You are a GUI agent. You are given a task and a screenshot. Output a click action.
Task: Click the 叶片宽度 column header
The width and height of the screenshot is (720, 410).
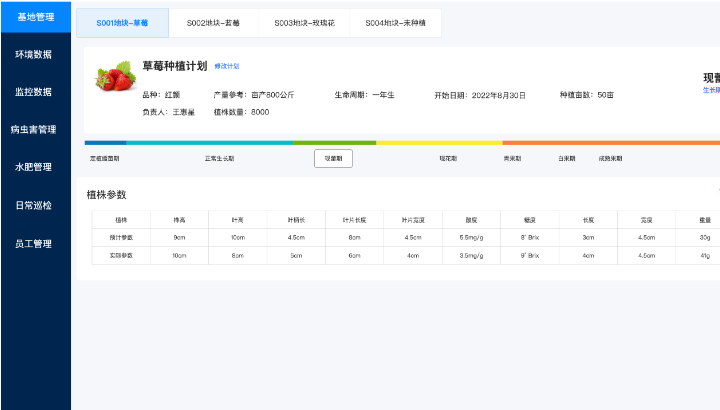(413, 220)
